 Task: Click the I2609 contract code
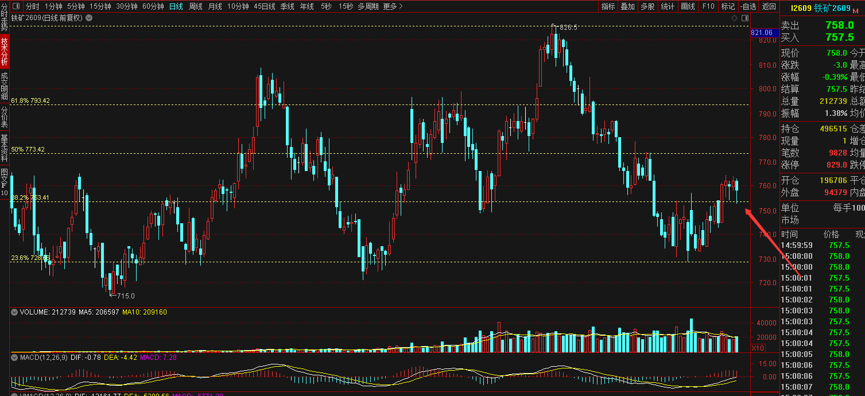pyautogui.click(x=800, y=8)
